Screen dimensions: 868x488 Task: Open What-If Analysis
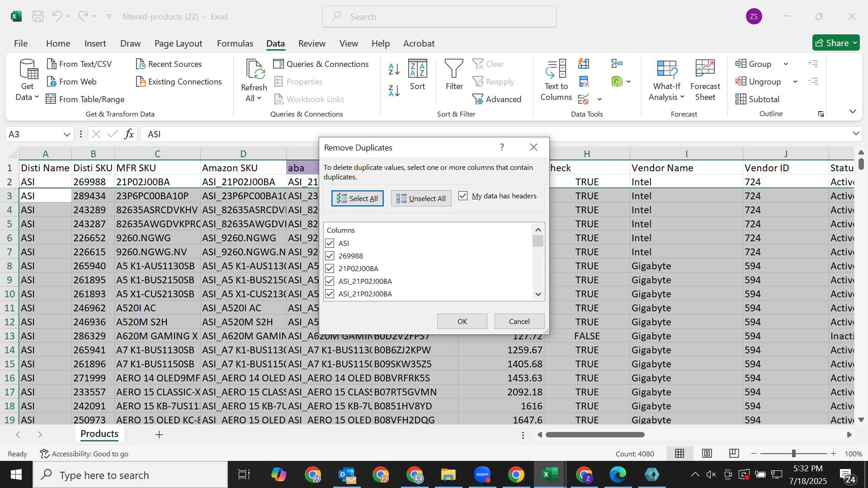666,80
